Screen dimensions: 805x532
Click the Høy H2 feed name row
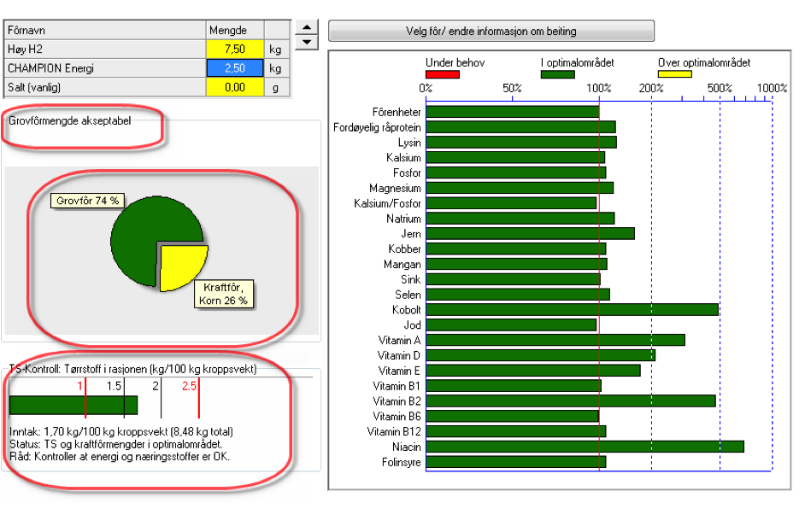click(x=105, y=50)
